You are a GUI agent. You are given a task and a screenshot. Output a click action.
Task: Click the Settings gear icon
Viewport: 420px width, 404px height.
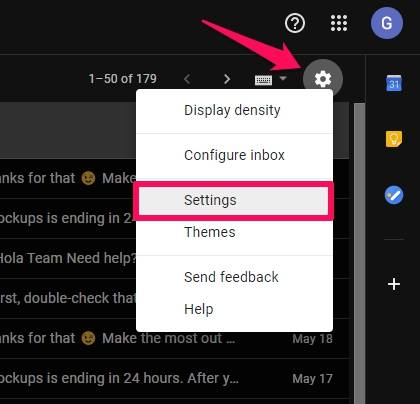tap(323, 79)
